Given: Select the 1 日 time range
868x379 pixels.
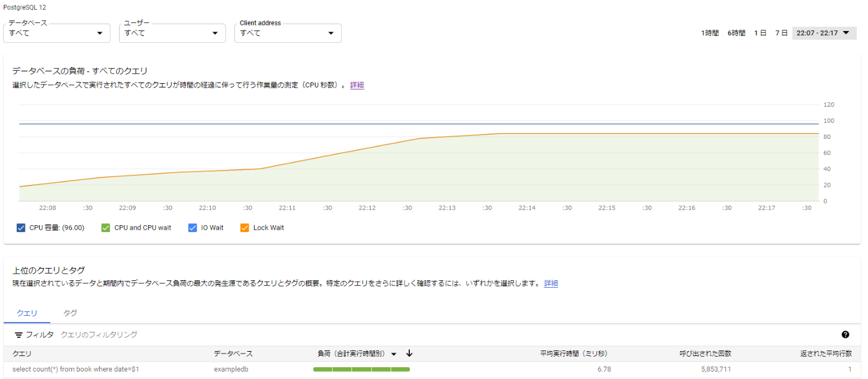Looking at the screenshot, I should [760, 33].
